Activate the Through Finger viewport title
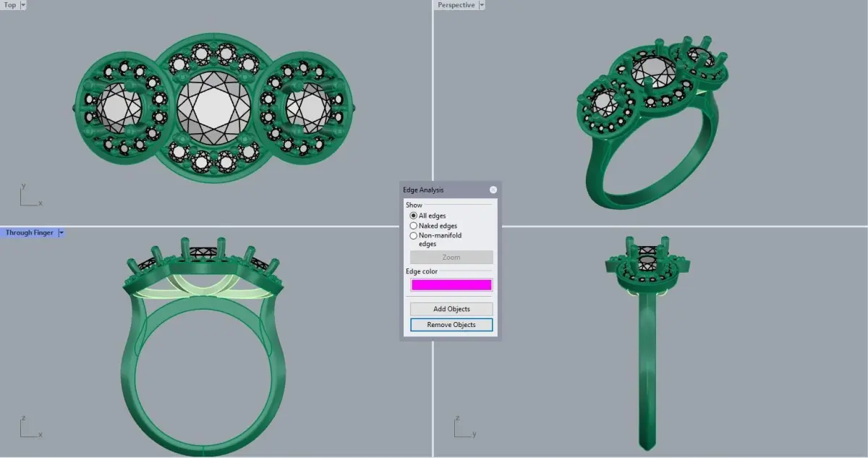The height and width of the screenshot is (458, 868). pyautogui.click(x=30, y=233)
